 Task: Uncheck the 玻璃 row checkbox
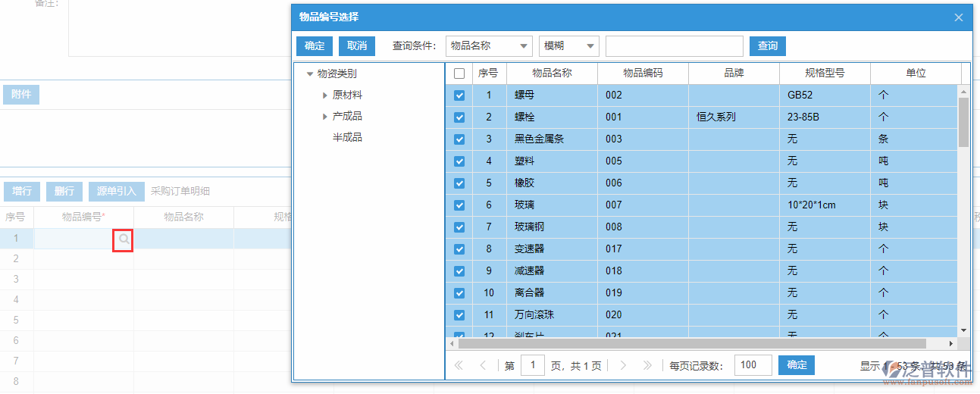(459, 205)
